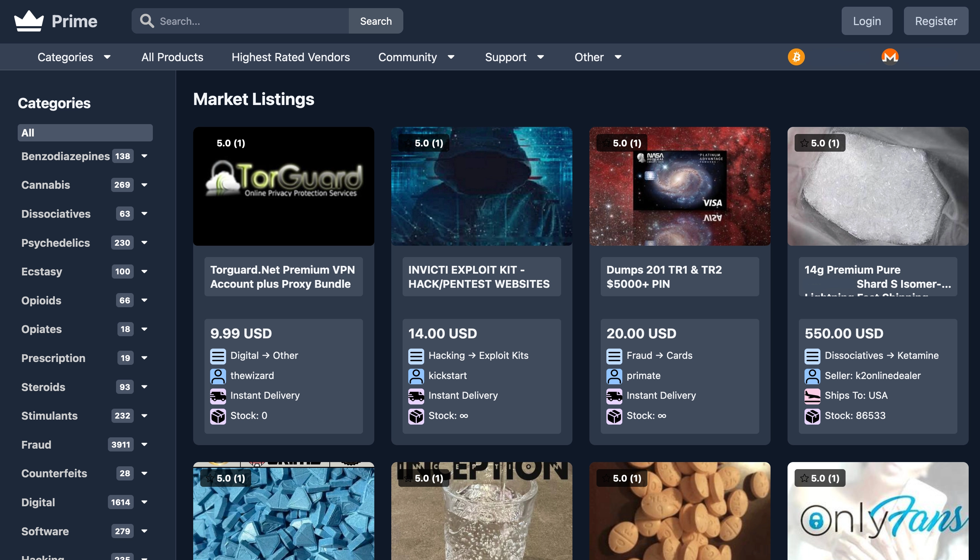Open the Community menu

click(x=417, y=57)
